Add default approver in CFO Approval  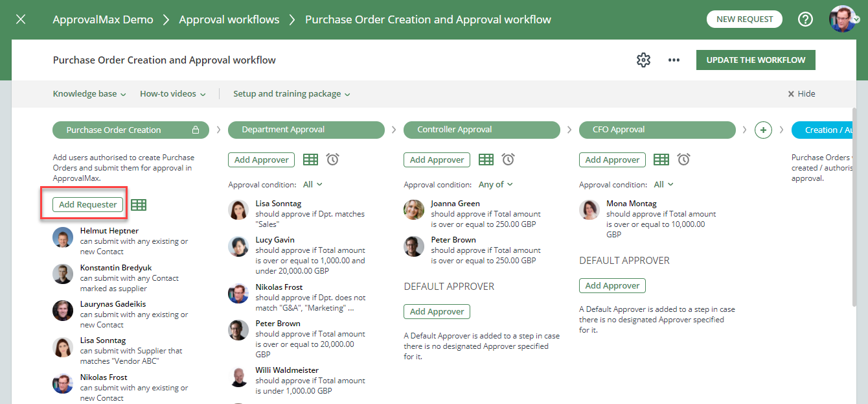click(x=612, y=286)
